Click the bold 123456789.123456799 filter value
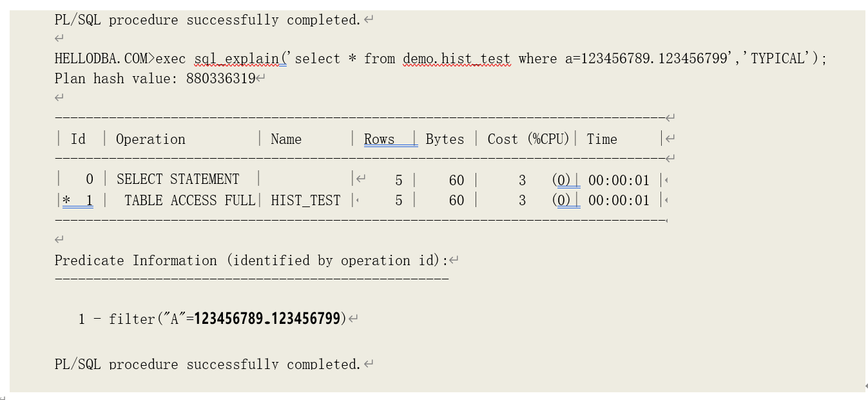The width and height of the screenshot is (868, 400). (x=267, y=319)
